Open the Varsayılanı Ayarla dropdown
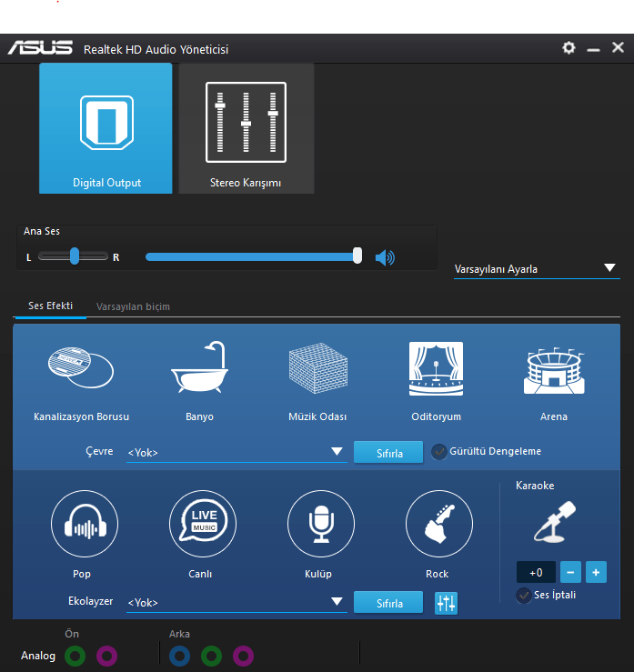 click(x=537, y=269)
